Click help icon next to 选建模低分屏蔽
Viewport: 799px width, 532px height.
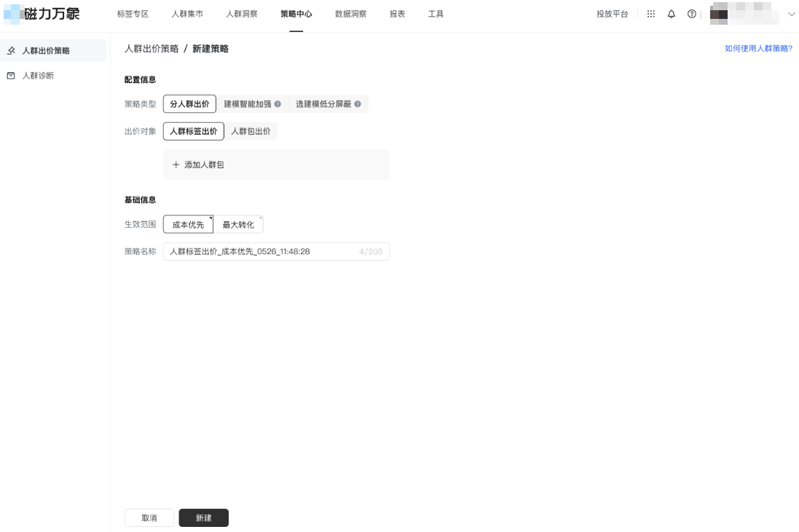point(358,104)
